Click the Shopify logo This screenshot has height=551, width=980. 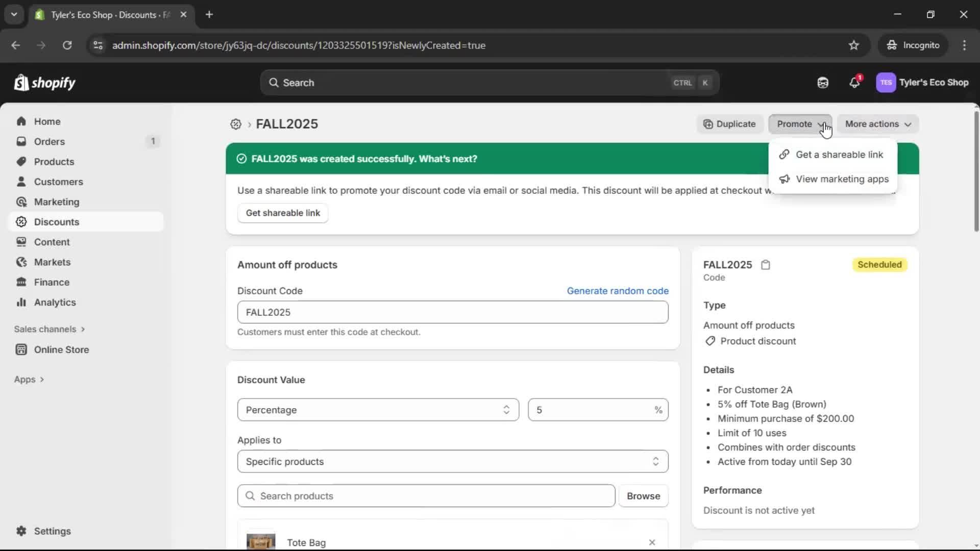point(45,82)
